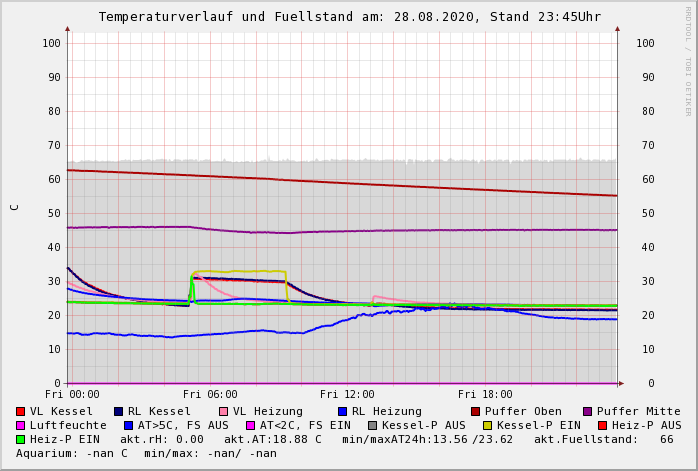Click the magenta Luftfeuchte legend square

[21, 425]
